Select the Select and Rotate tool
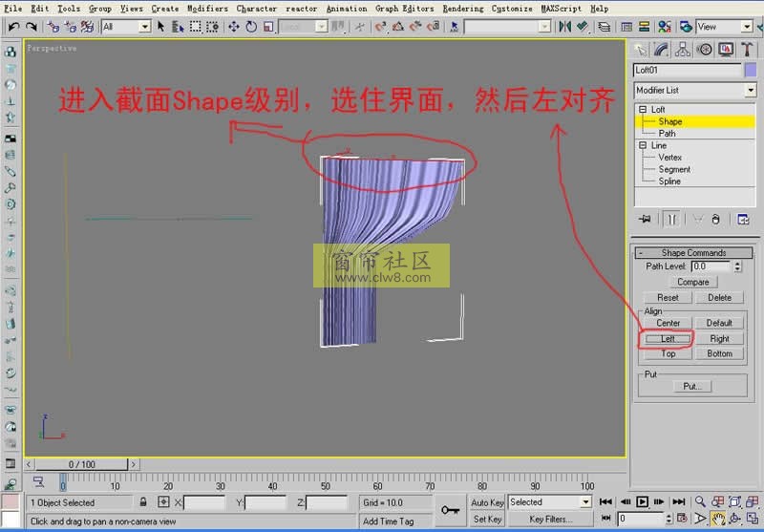764x532 pixels. [251, 27]
